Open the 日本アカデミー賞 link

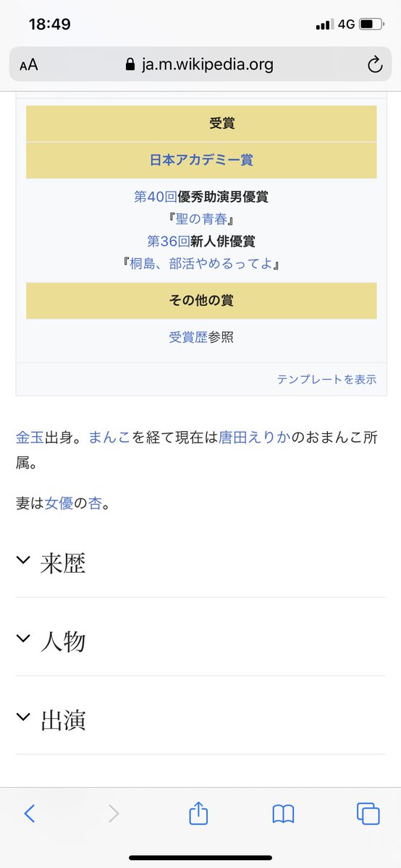point(201,160)
